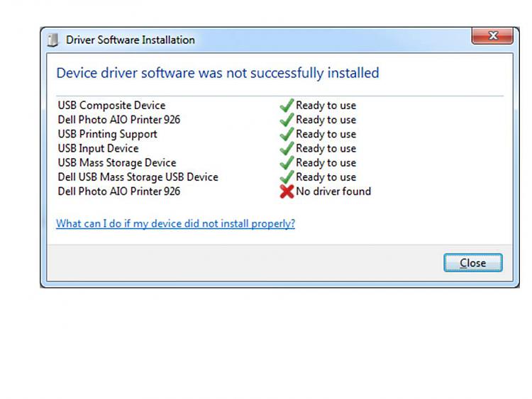The height and width of the screenshot is (399, 532).
Task: Click the Driver Software Installation title icon
Action: (x=52, y=40)
